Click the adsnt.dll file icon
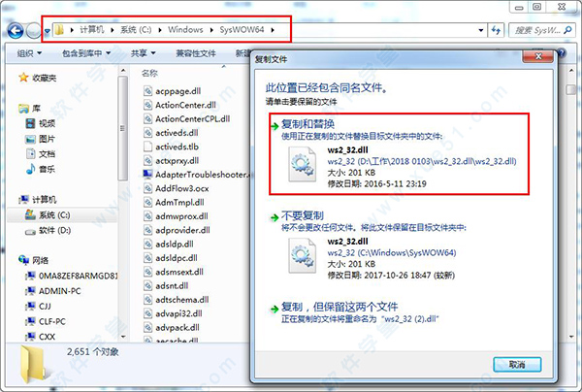The height and width of the screenshot is (392, 582). coord(147,286)
